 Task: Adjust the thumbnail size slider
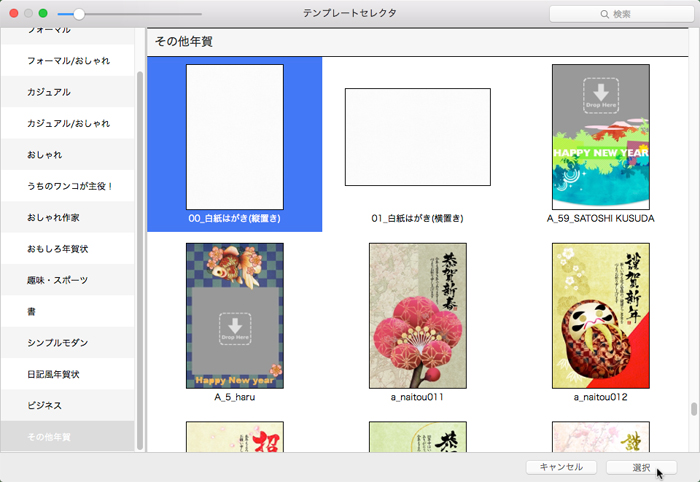79,14
